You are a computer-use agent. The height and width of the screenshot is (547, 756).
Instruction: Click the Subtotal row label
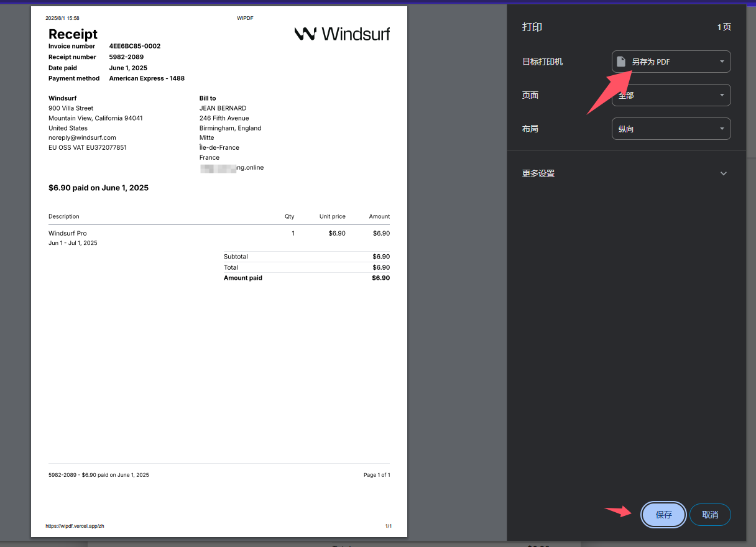[236, 256]
